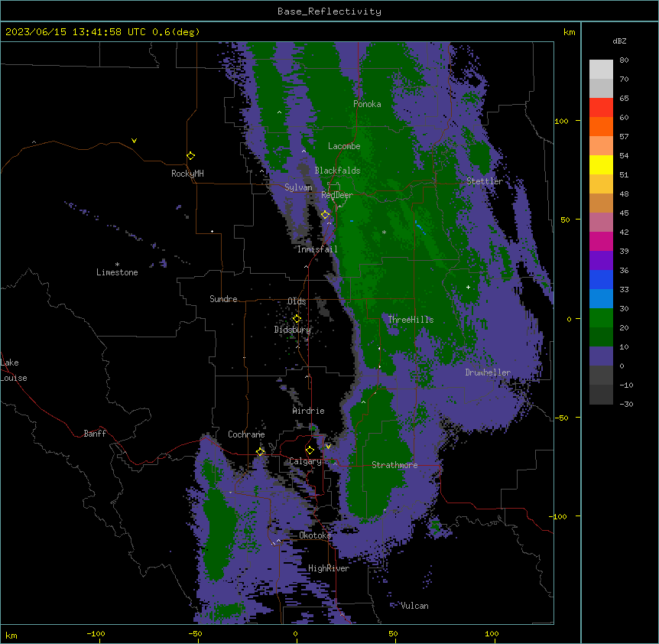Click the Strathmore label

click(394, 465)
